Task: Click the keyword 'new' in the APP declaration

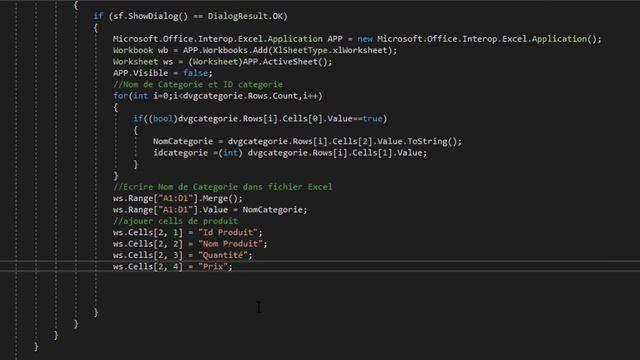Action: (365, 39)
